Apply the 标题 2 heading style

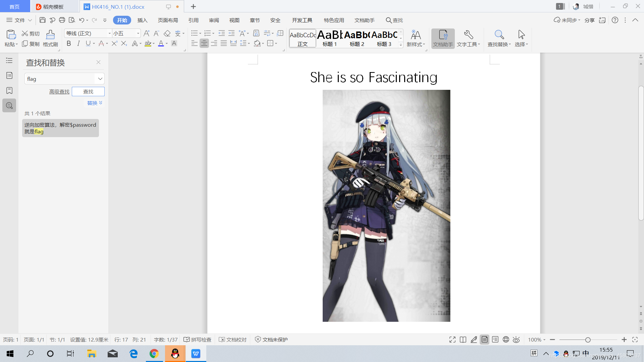coord(357,38)
